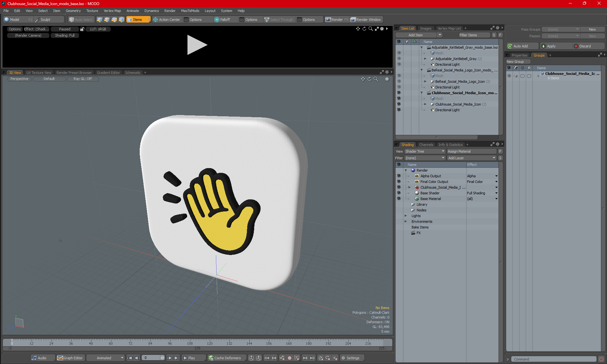The image size is (607, 364).
Task: Activate Items selection mode
Action: 138,20
